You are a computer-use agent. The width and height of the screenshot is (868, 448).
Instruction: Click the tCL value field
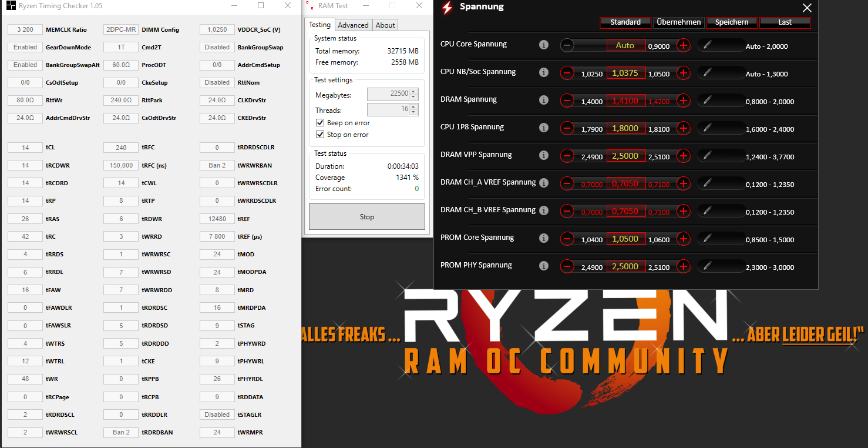[x=25, y=148]
